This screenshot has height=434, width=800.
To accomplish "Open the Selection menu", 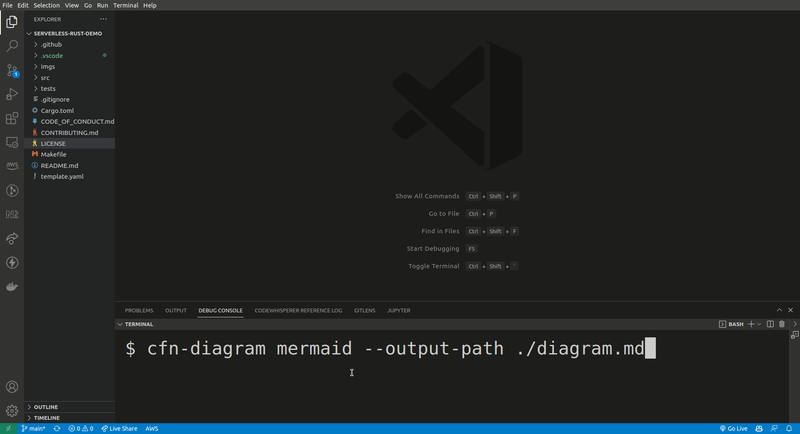I will point(46,5).
